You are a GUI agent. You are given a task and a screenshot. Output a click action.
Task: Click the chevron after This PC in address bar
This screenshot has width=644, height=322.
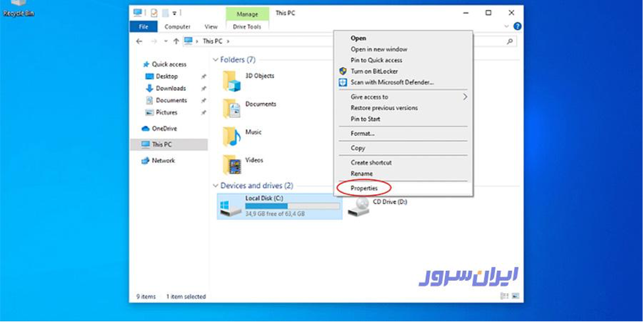coord(228,41)
